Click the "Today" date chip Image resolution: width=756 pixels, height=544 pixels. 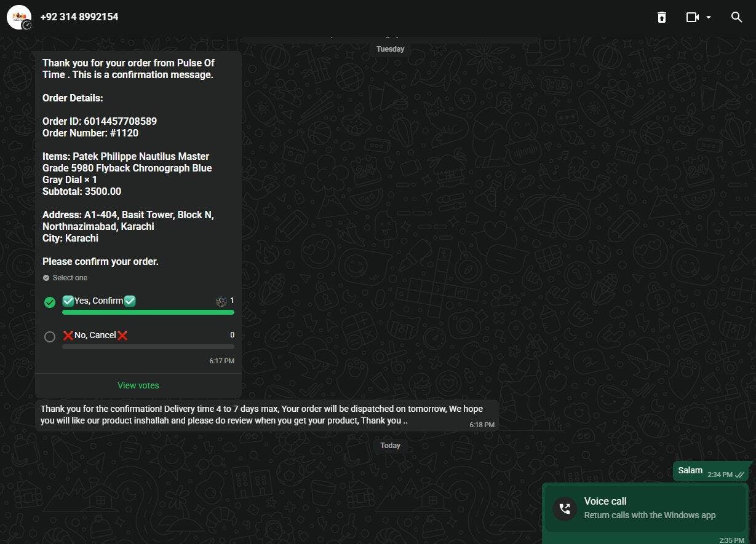coord(390,446)
